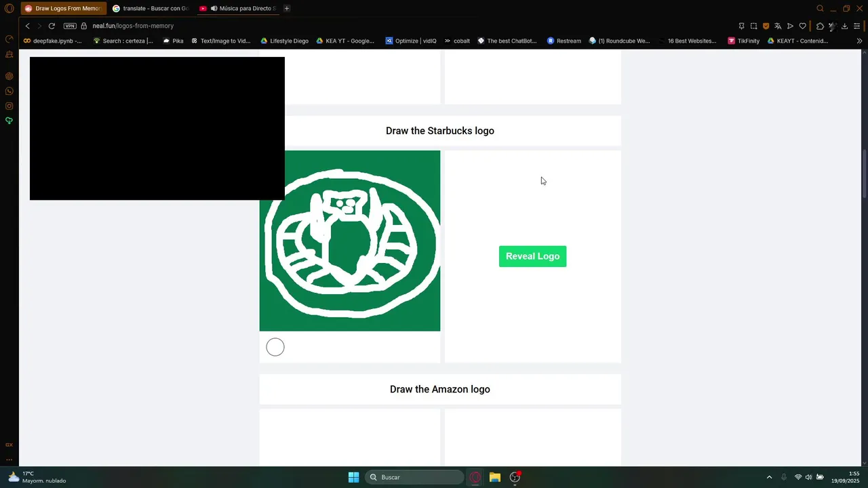This screenshot has height=488, width=868.
Task: Open Opera GX from the taskbar
Action: [x=475, y=477]
